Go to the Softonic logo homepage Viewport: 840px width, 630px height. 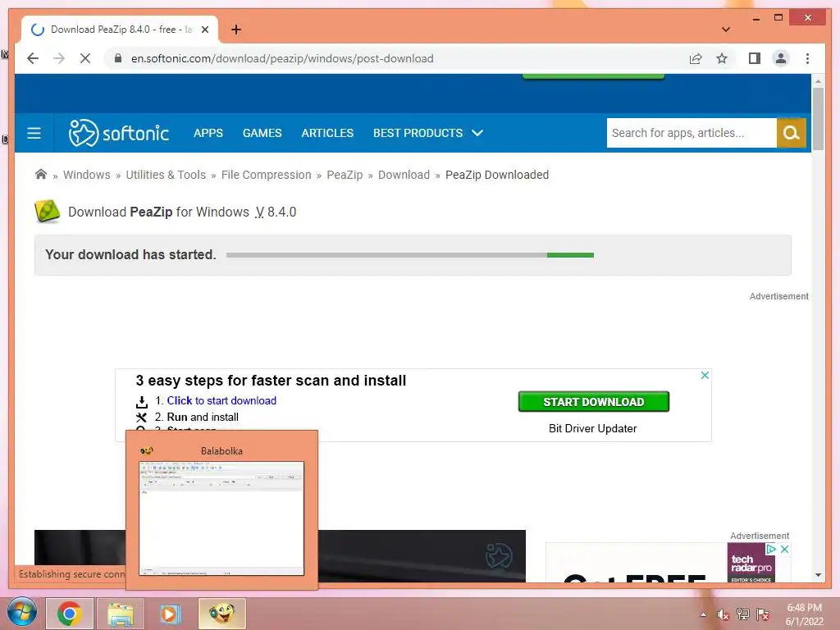tap(119, 133)
